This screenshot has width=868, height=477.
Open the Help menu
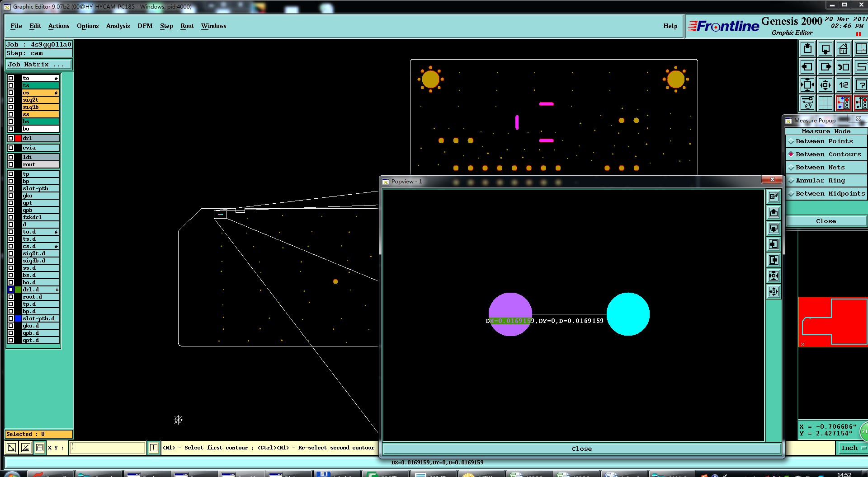670,26
